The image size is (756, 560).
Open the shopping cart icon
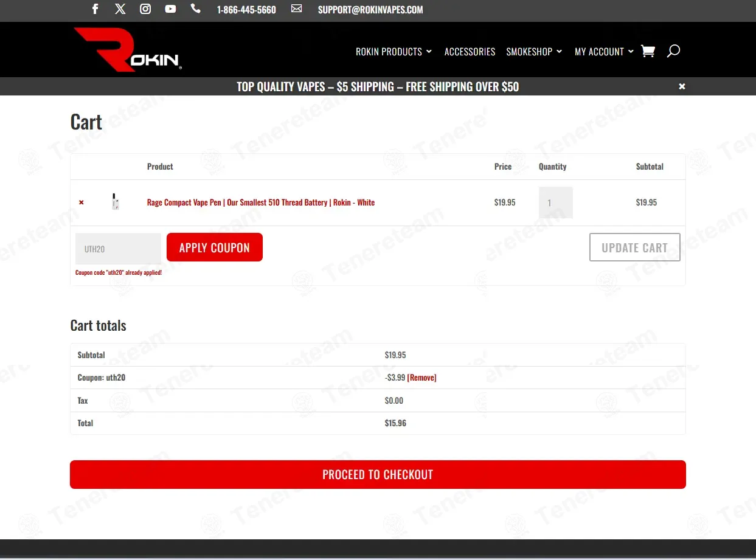coord(648,51)
